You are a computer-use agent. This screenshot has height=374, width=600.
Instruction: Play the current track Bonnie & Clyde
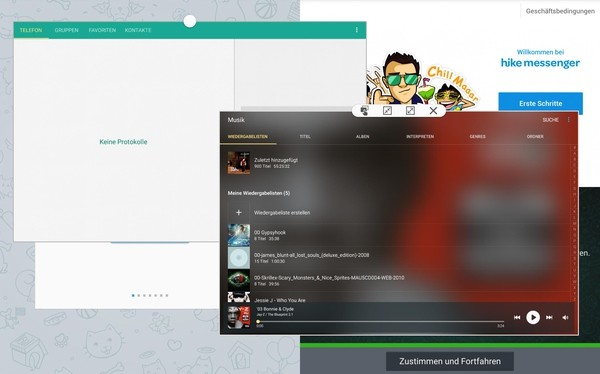533,317
